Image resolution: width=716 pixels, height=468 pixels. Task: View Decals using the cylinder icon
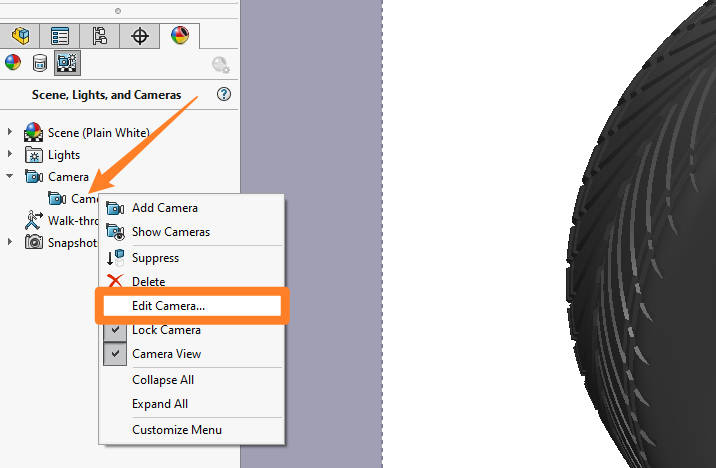pyautogui.click(x=40, y=63)
